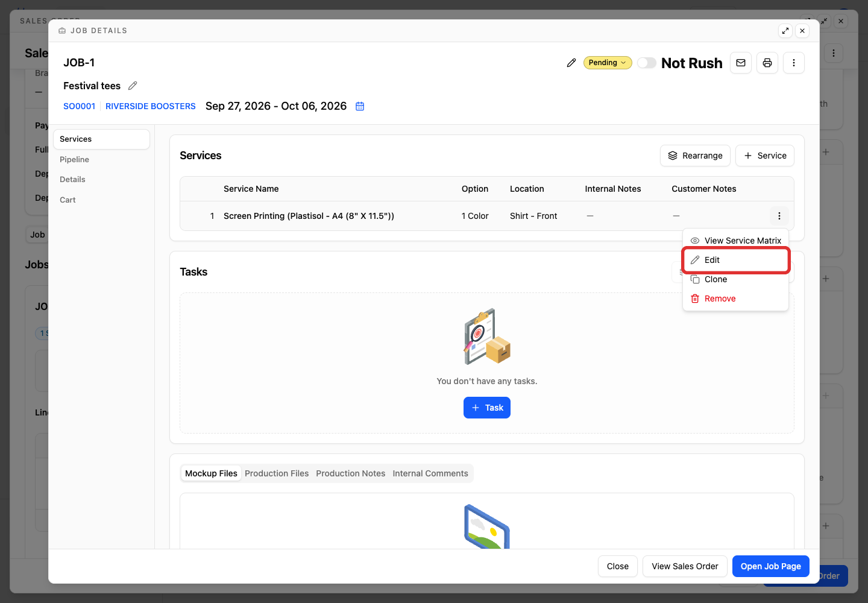Click the 1 Color option cell

coord(475,216)
